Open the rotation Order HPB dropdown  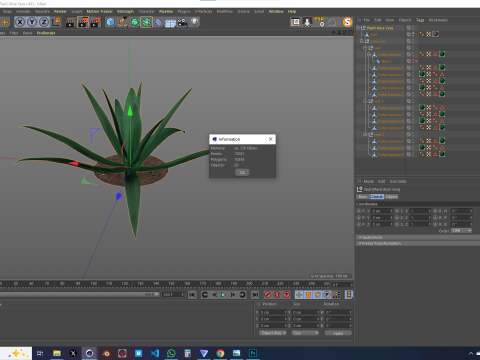coord(462,231)
